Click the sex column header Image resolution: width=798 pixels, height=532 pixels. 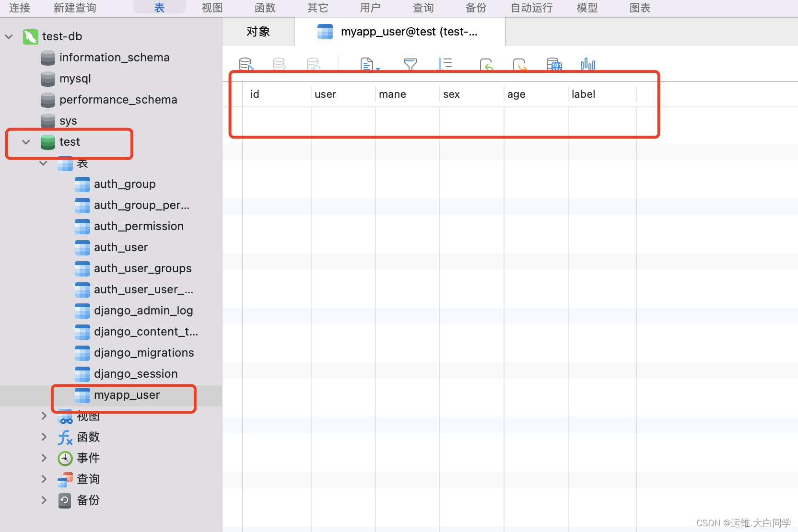point(472,94)
